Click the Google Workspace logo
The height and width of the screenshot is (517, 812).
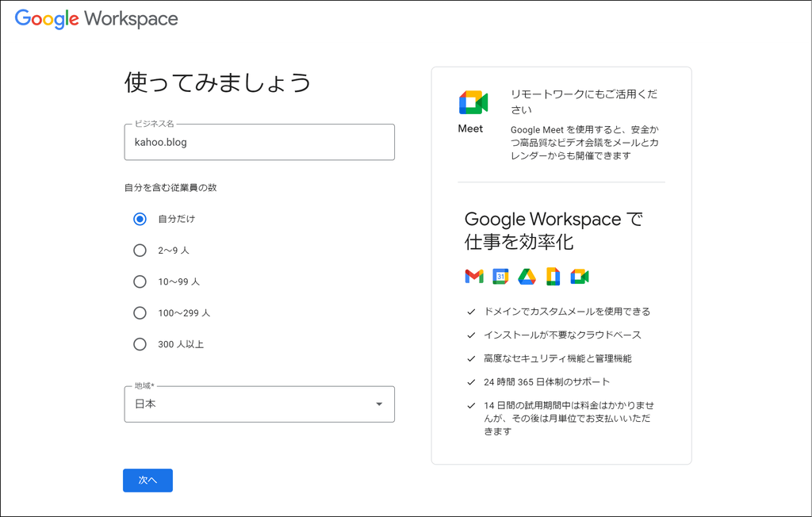click(96, 19)
